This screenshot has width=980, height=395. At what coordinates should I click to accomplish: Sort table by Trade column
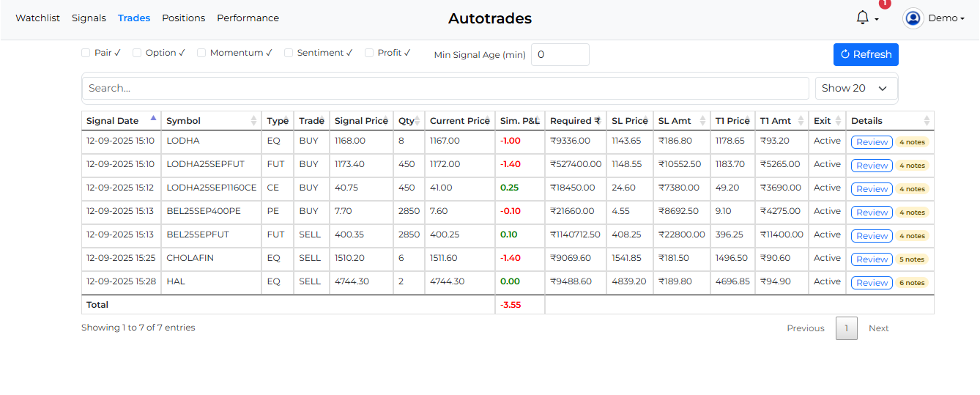311,121
